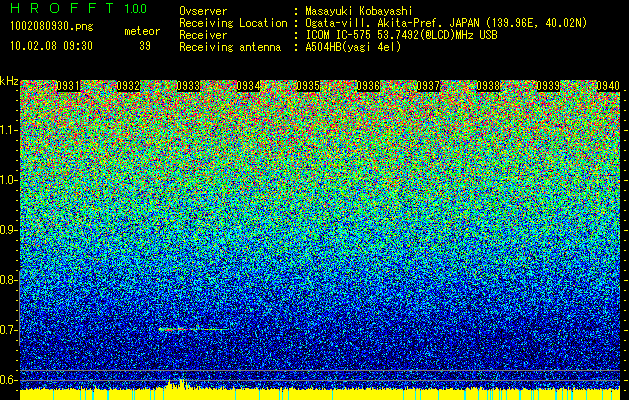
Task: Click the 0939 time marker
Action: [x=548, y=86]
